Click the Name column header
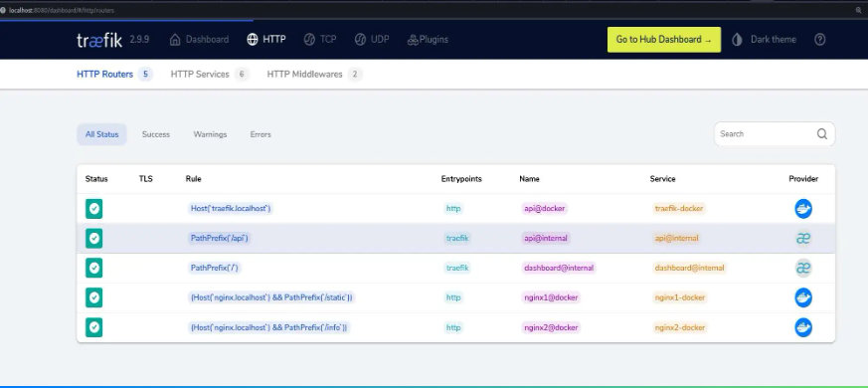This screenshot has width=868, height=388. tap(529, 178)
